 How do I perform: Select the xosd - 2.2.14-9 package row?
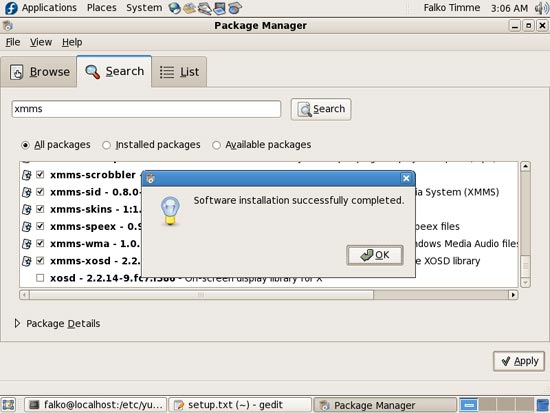pyautogui.click(x=269, y=278)
